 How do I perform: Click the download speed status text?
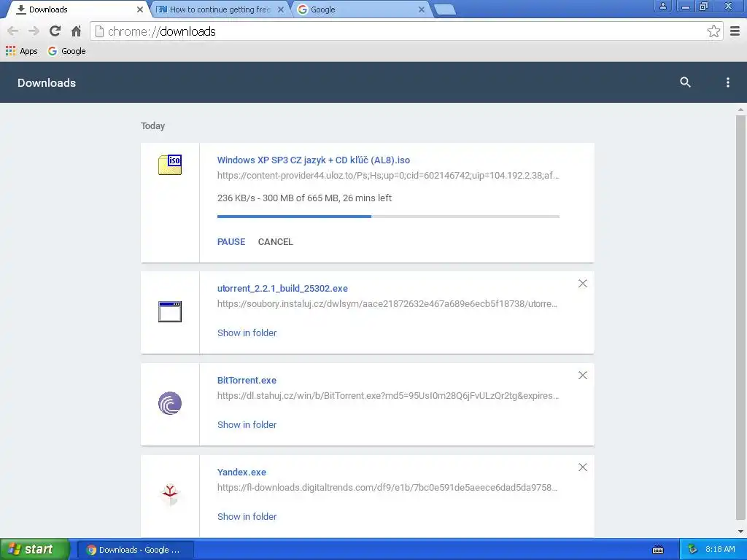[304, 198]
